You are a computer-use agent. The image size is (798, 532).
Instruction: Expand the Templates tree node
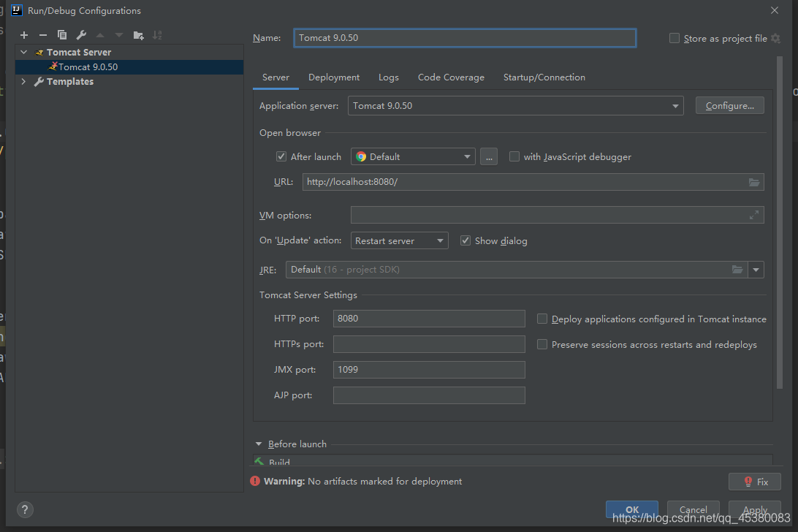tap(23, 81)
